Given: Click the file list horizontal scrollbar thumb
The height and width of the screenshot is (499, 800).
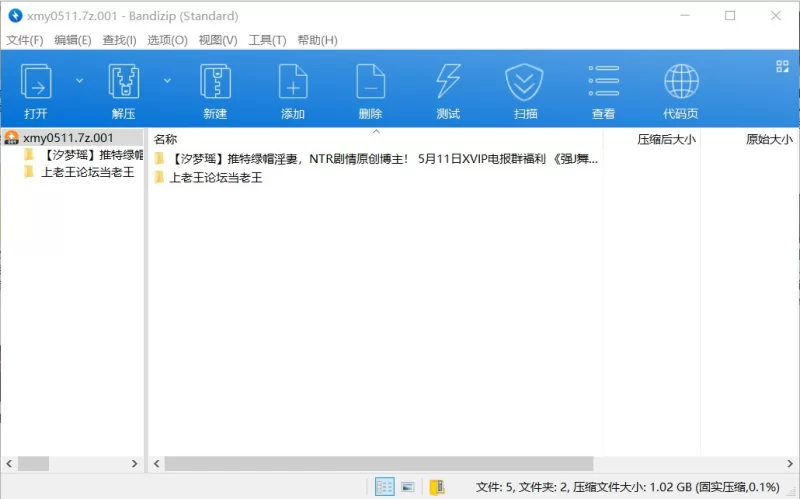Looking at the screenshot, I should point(379,463).
